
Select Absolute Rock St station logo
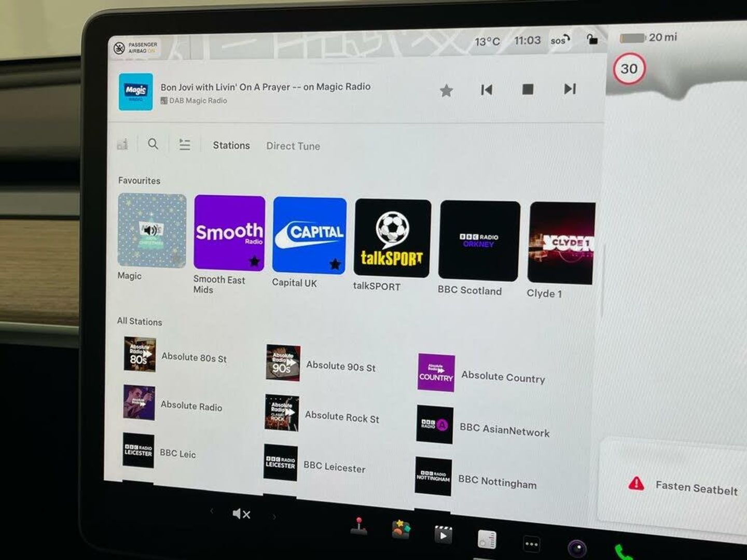pos(282,413)
